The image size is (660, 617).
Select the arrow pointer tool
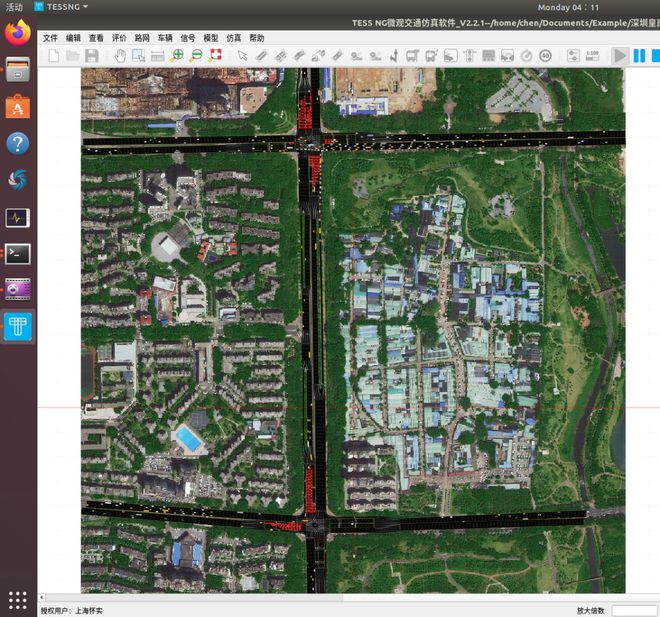pos(242,56)
